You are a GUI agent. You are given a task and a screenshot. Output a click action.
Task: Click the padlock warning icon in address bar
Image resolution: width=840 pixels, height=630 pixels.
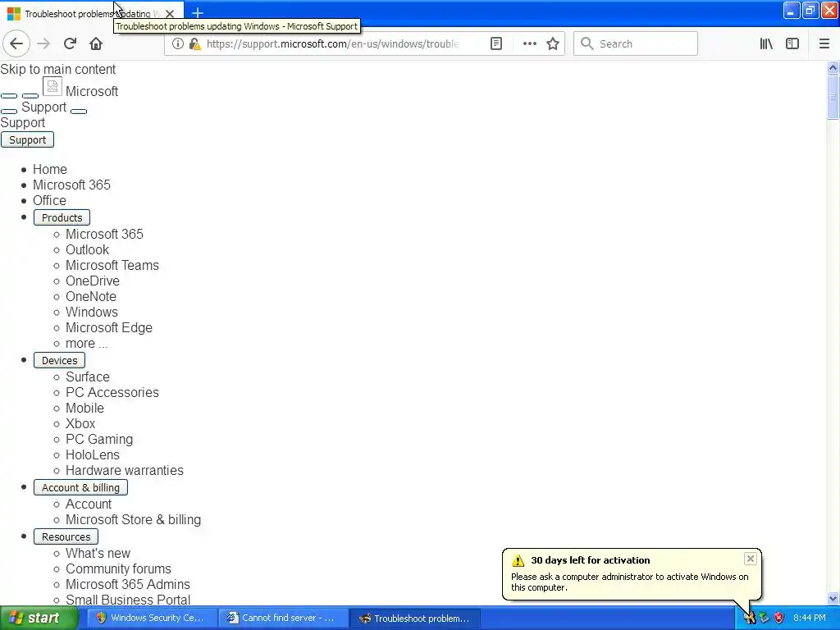tap(195, 44)
